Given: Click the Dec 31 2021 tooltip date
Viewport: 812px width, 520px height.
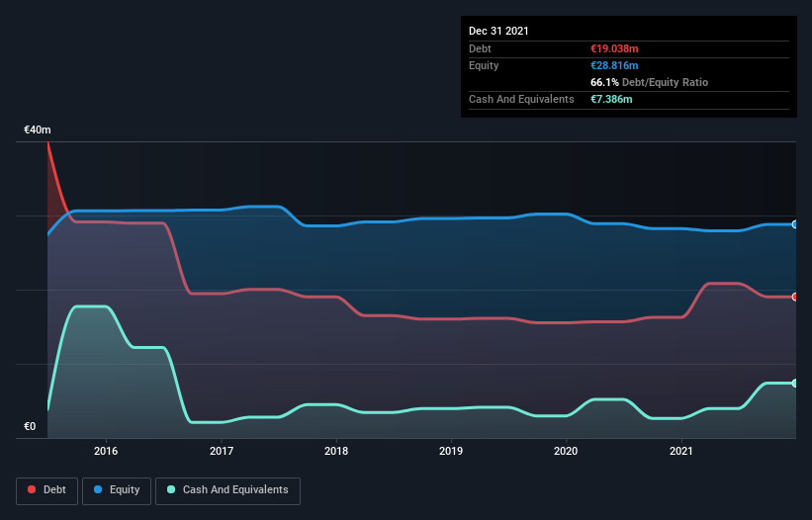Looking at the screenshot, I should click(498, 31).
